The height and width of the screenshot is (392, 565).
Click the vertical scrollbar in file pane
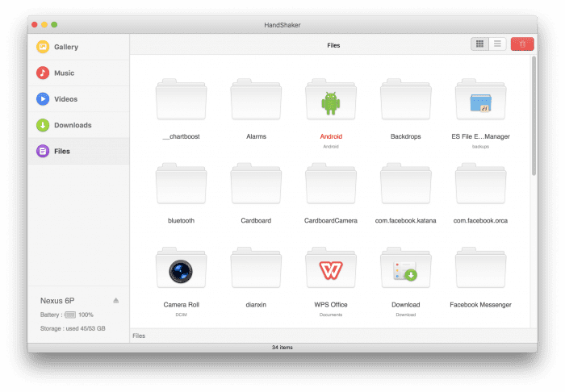coord(533,113)
